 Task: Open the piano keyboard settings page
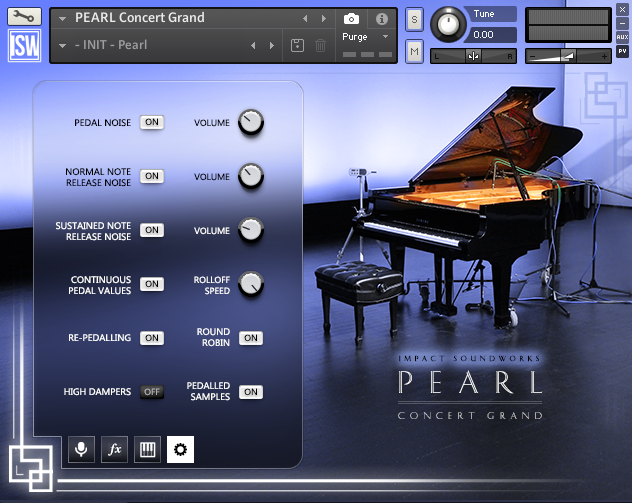[147, 449]
